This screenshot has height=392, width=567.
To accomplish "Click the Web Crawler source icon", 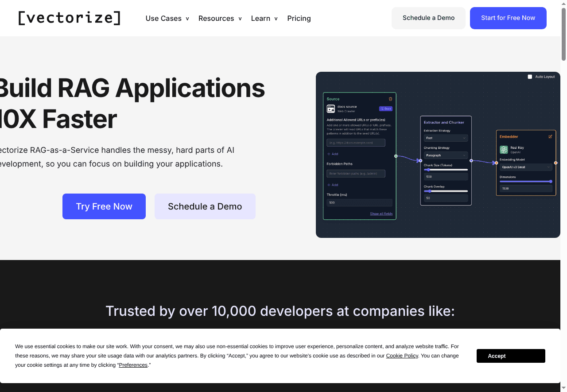I will (x=331, y=109).
